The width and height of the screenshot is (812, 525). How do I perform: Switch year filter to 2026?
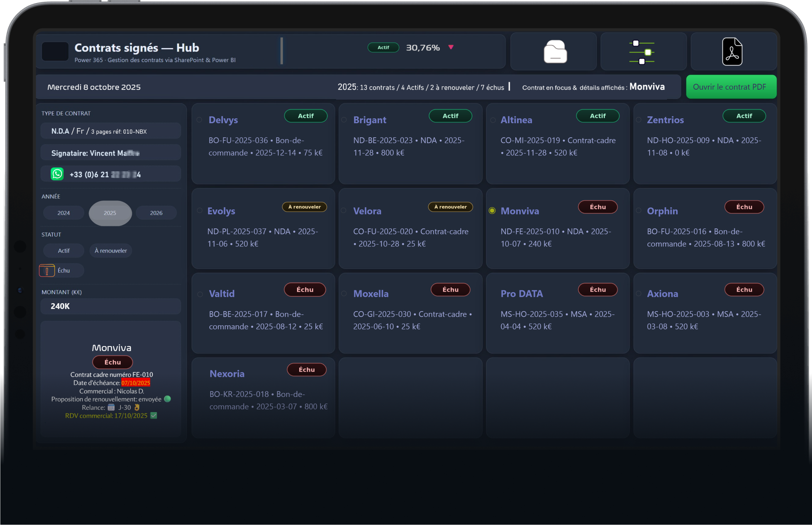click(x=156, y=213)
